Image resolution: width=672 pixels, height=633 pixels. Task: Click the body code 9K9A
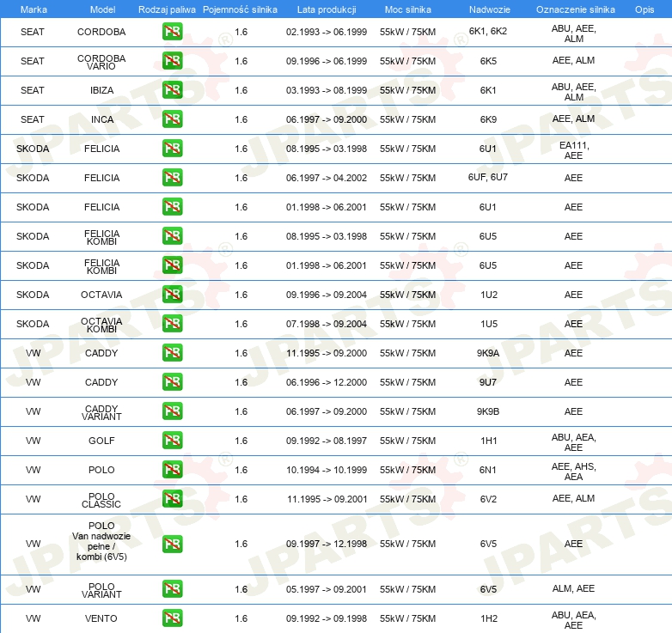point(488,353)
